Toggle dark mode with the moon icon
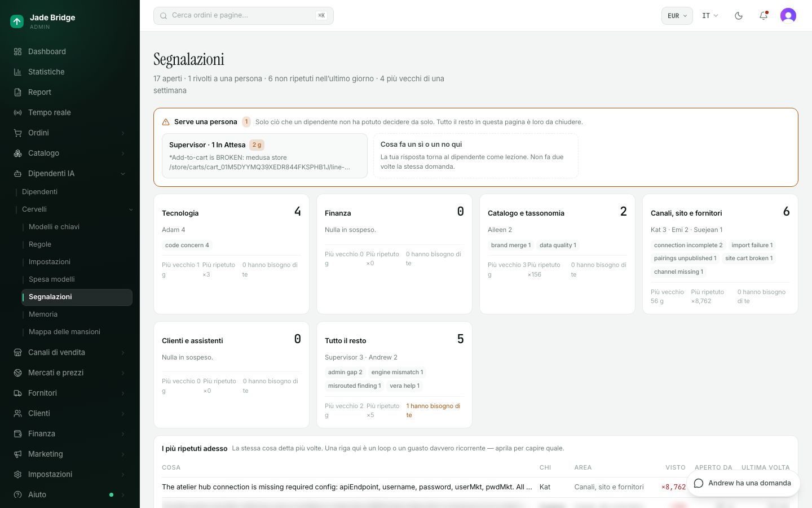The height and width of the screenshot is (508, 812). pos(739,16)
